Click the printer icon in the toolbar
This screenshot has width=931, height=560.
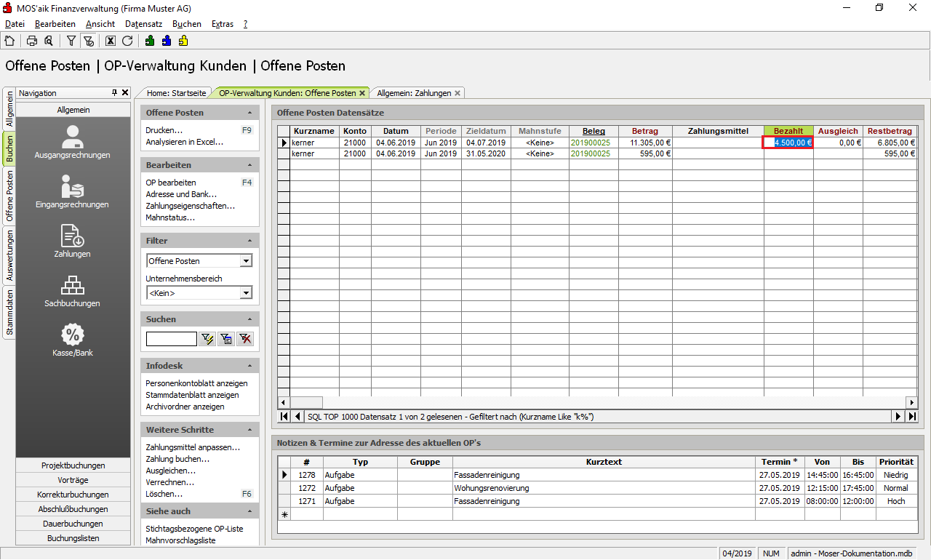click(32, 41)
